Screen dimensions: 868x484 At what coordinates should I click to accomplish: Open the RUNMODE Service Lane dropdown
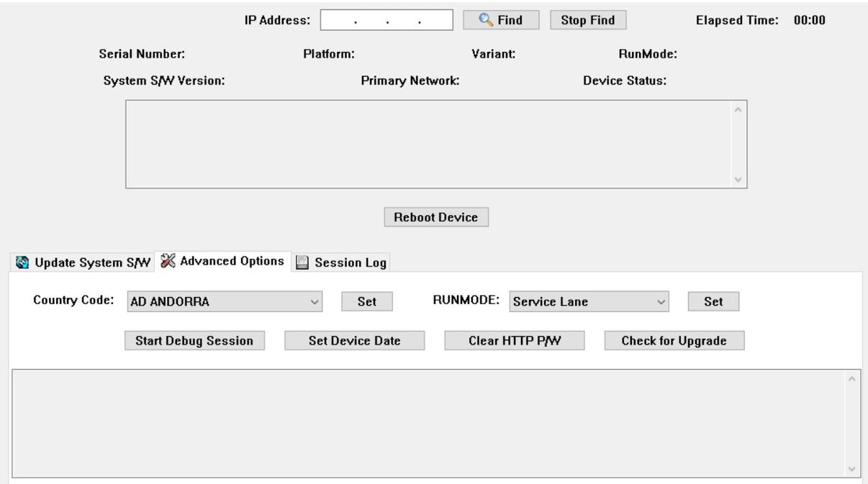click(589, 302)
